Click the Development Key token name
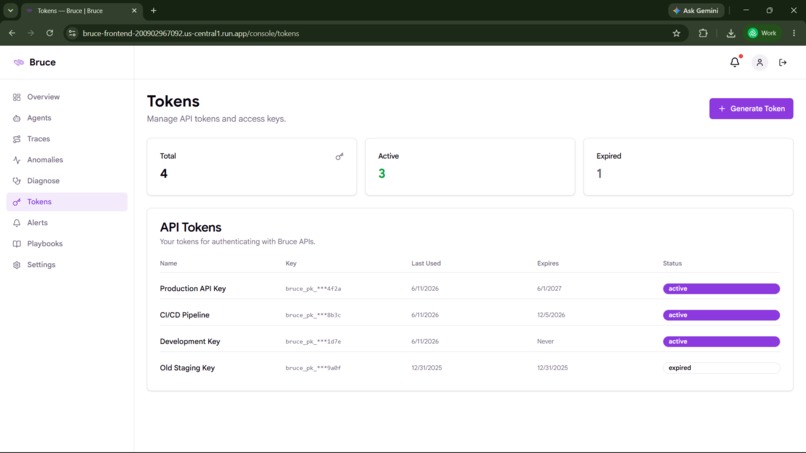The height and width of the screenshot is (453, 806). [190, 341]
